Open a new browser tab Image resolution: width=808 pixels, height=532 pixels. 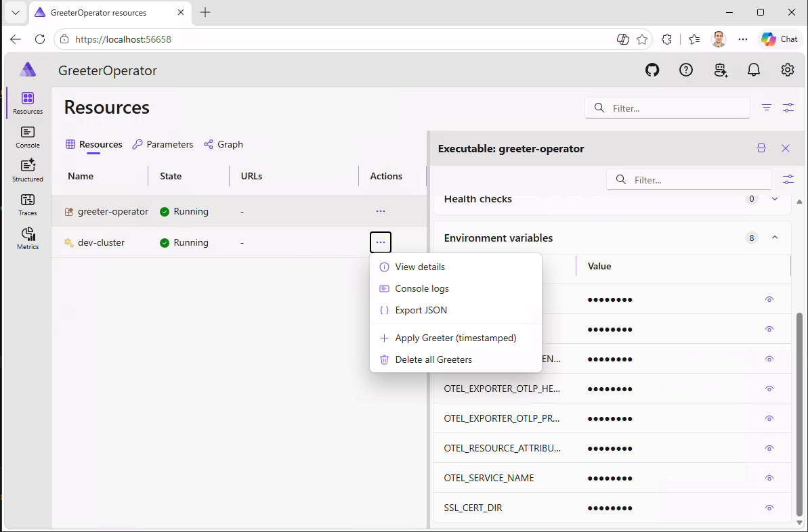pos(205,13)
